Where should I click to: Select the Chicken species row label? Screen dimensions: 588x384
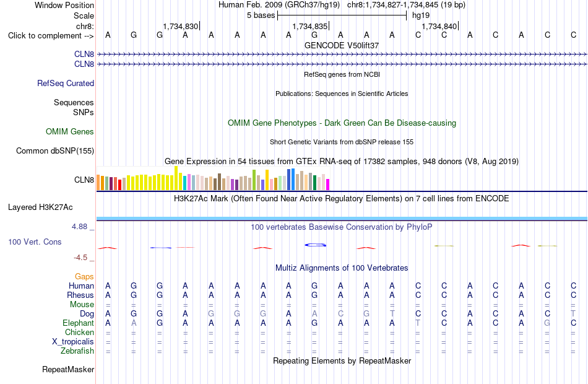pyautogui.click(x=79, y=333)
